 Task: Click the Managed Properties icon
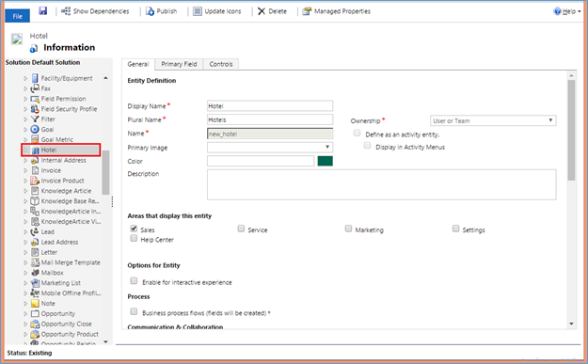[307, 11]
